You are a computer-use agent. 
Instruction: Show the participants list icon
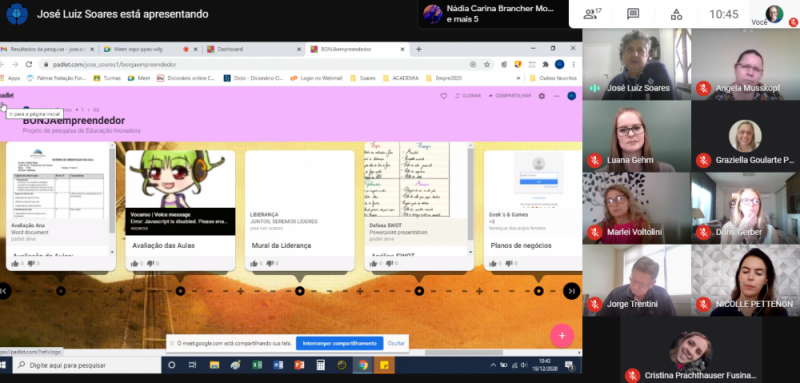[x=592, y=14]
